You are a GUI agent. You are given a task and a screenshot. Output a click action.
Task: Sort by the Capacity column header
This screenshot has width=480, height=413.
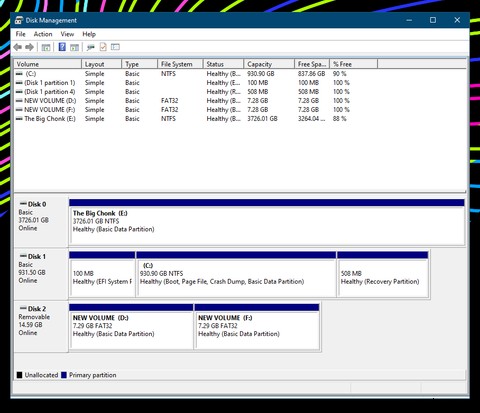(269, 64)
